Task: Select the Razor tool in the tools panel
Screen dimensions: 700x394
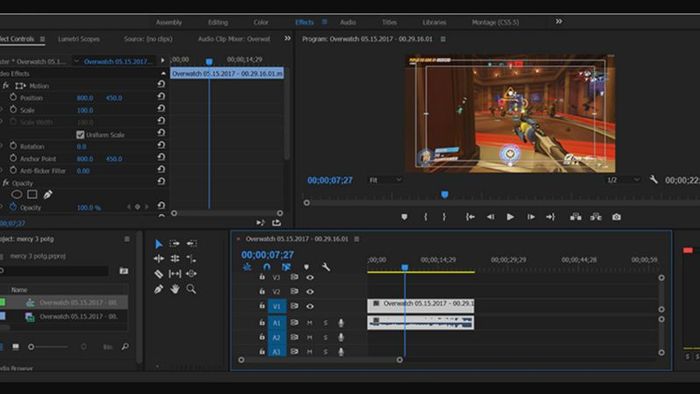Action: pyautogui.click(x=158, y=274)
